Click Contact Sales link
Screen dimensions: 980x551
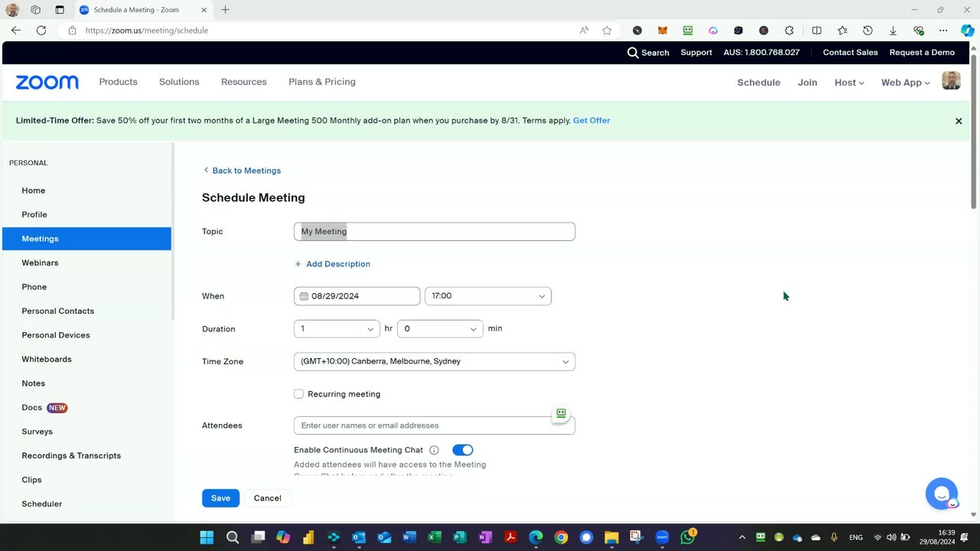click(x=850, y=53)
